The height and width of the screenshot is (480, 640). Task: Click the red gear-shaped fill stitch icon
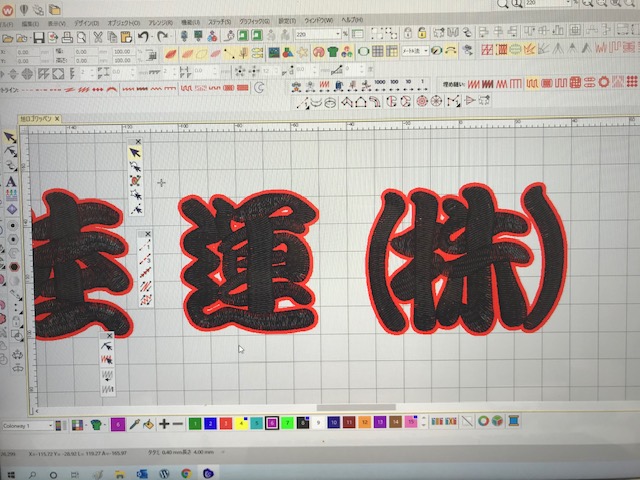click(x=604, y=82)
